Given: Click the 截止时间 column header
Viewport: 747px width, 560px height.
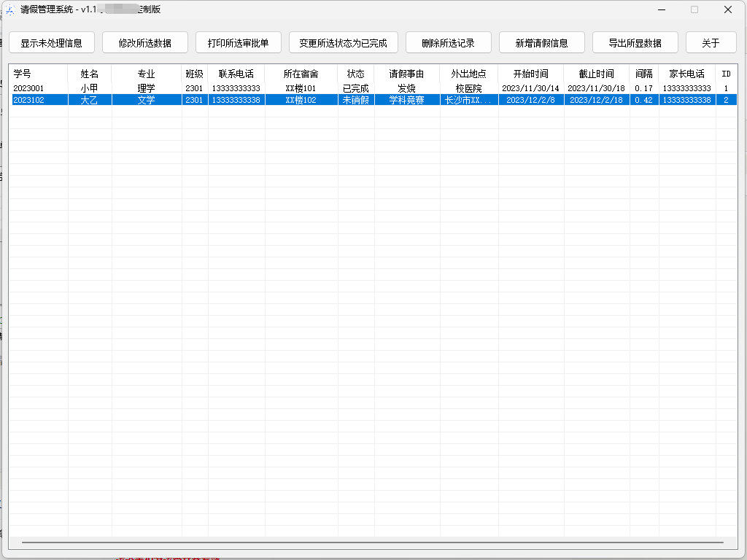Looking at the screenshot, I should point(596,74).
